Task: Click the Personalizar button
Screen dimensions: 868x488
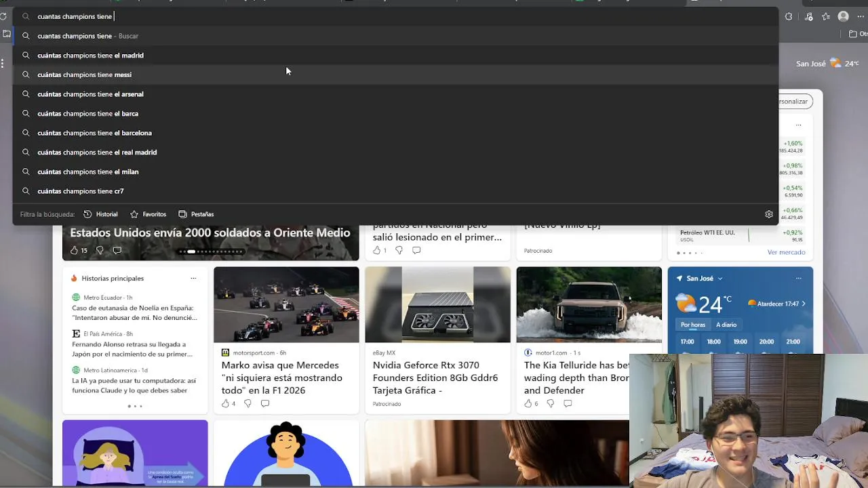Action: point(794,101)
